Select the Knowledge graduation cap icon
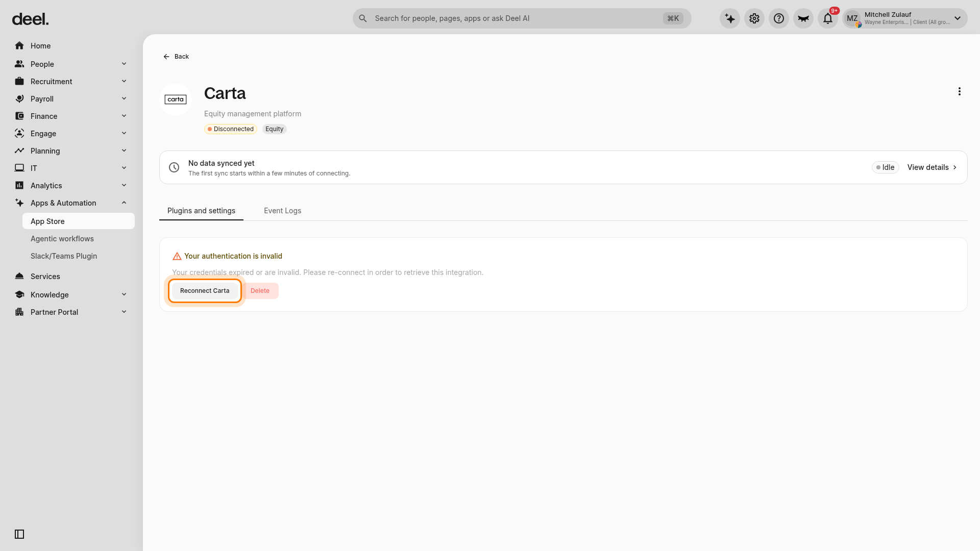The image size is (980, 551). point(19,295)
